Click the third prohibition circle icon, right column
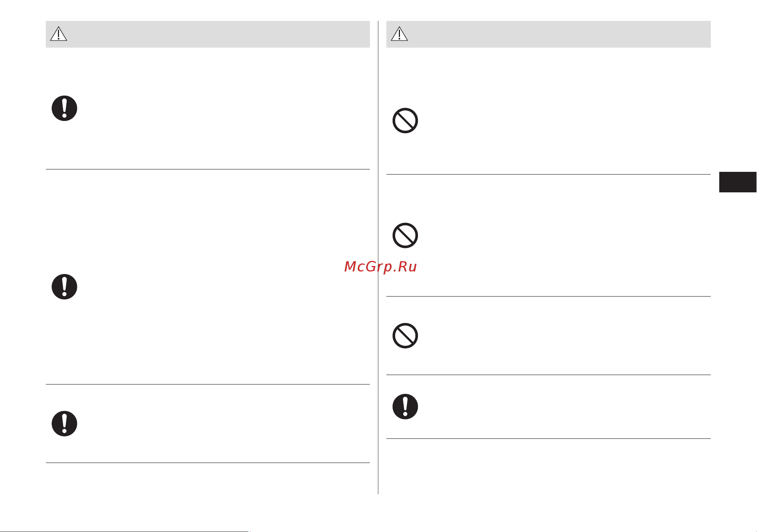This screenshot has width=757, height=532. point(405,336)
